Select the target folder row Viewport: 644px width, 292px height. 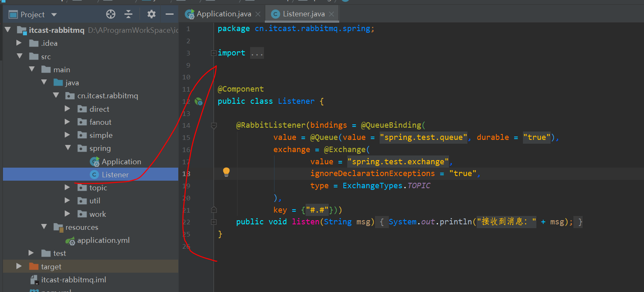90,266
